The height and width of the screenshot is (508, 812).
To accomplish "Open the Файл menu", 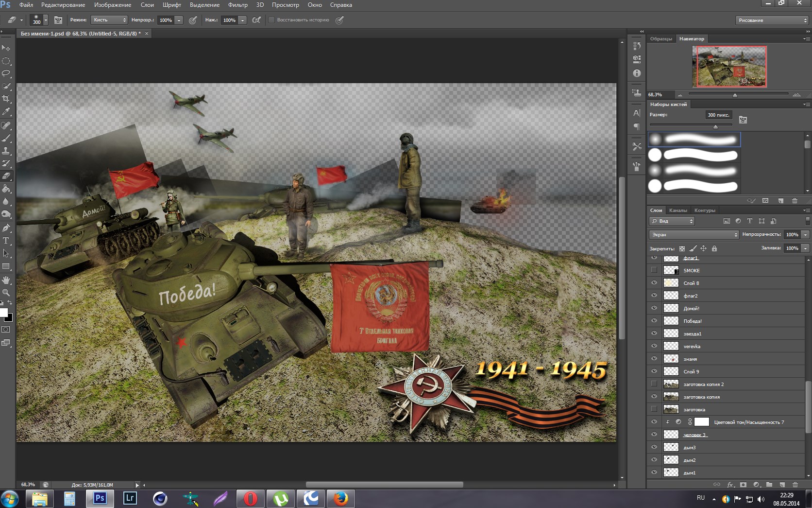I will click(26, 5).
